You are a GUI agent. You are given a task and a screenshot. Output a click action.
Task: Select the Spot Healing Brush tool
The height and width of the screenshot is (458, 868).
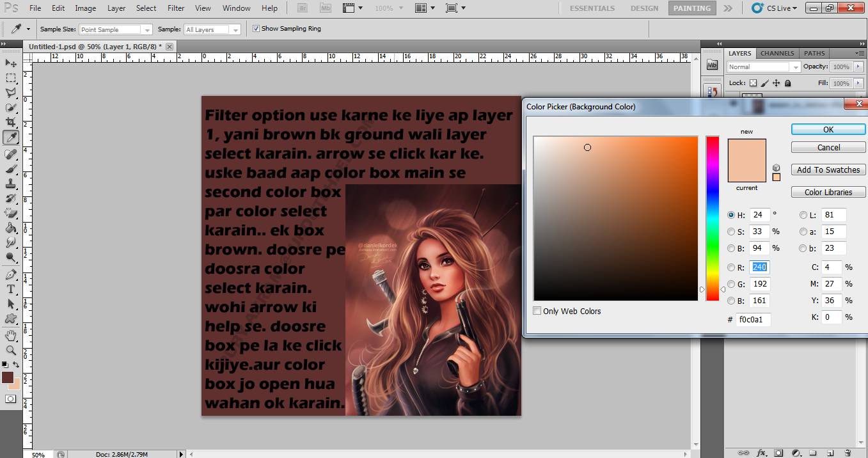[x=11, y=154]
